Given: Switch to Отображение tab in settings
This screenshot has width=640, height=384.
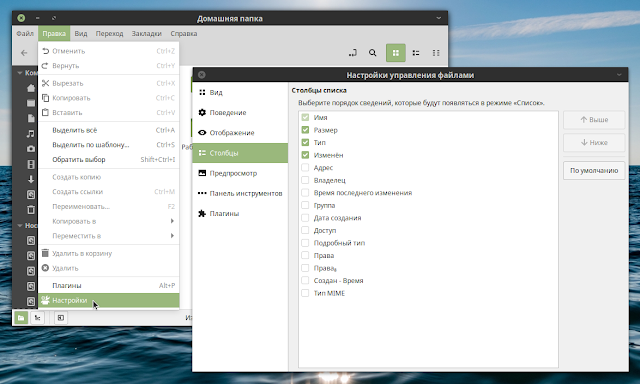Looking at the screenshot, I should point(240,133).
